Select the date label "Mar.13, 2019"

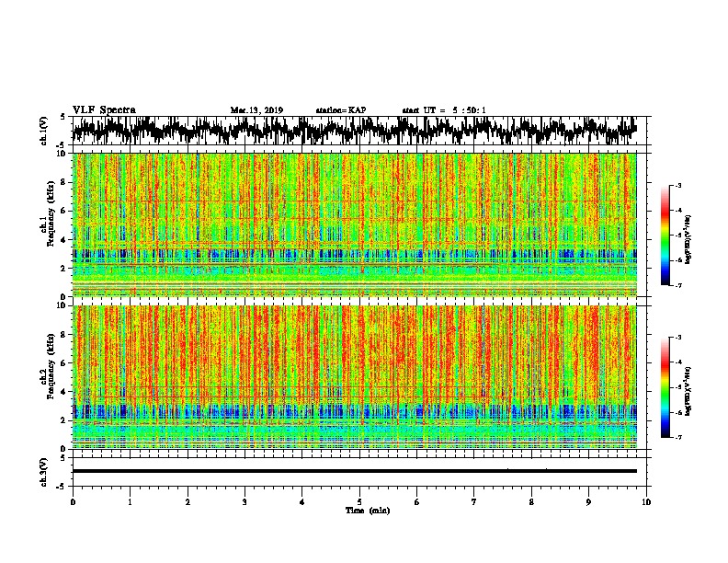pyautogui.click(x=256, y=110)
